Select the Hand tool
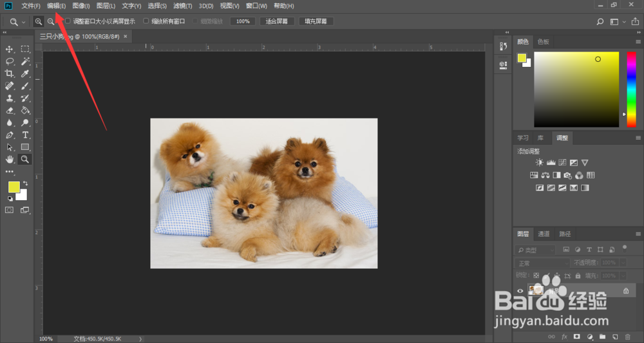The width and height of the screenshot is (644, 343). (x=9, y=159)
